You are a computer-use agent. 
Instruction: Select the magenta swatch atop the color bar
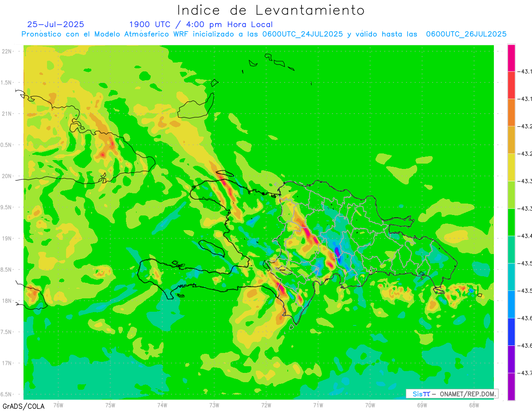click(511, 58)
